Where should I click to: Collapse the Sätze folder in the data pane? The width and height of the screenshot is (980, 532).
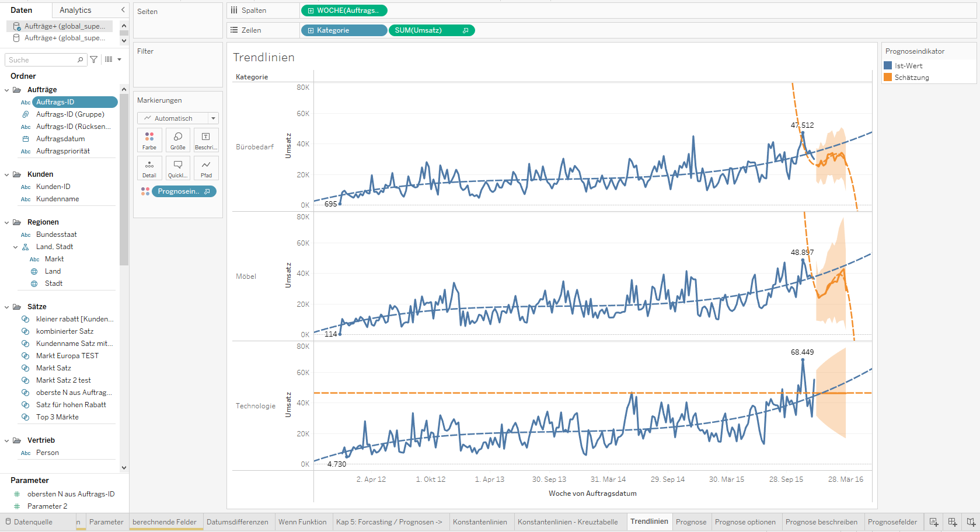pos(6,306)
